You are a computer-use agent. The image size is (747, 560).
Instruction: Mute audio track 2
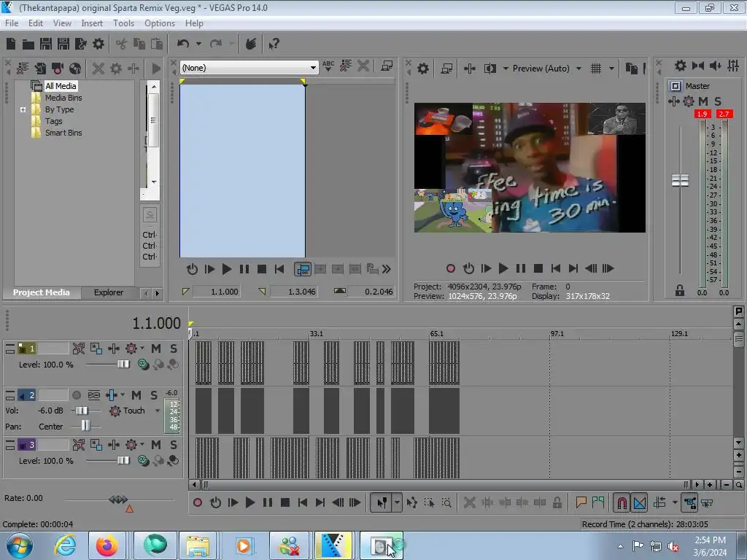136,395
